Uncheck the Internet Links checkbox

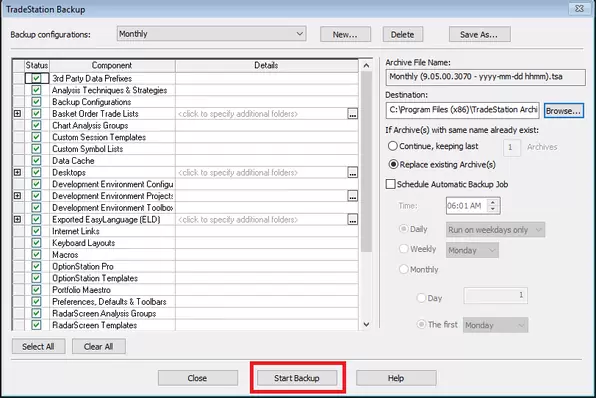click(36, 231)
